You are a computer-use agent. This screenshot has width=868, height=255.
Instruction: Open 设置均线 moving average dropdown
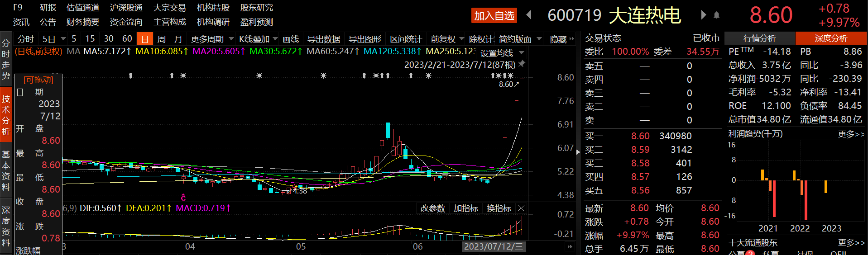click(522, 53)
